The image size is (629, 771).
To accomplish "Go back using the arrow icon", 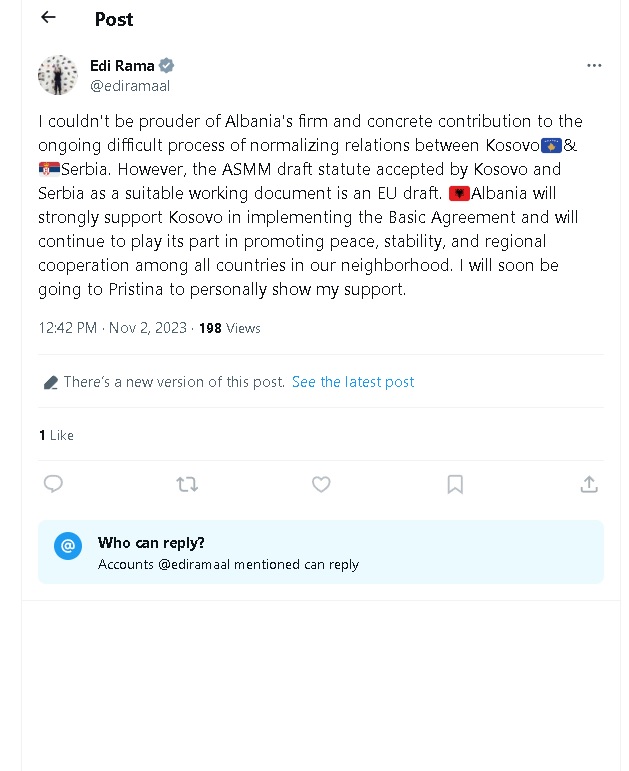I will (48, 17).
